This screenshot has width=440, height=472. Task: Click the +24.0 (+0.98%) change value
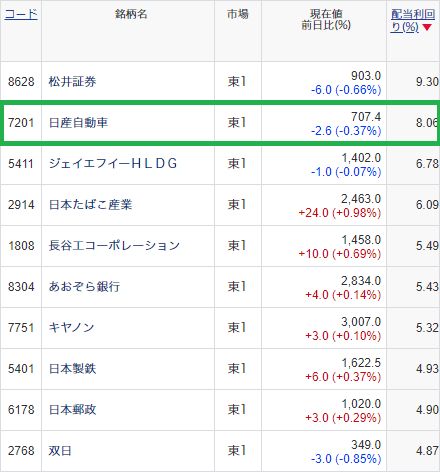tap(340, 213)
